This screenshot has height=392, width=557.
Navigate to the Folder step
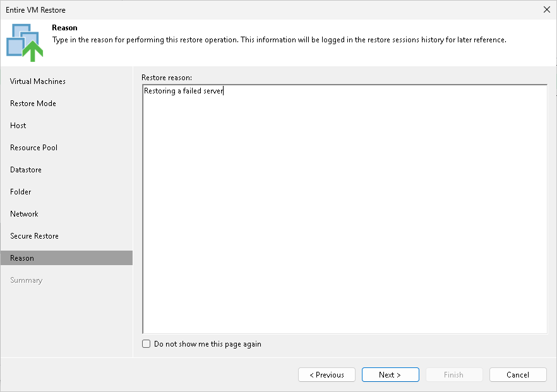point(20,191)
